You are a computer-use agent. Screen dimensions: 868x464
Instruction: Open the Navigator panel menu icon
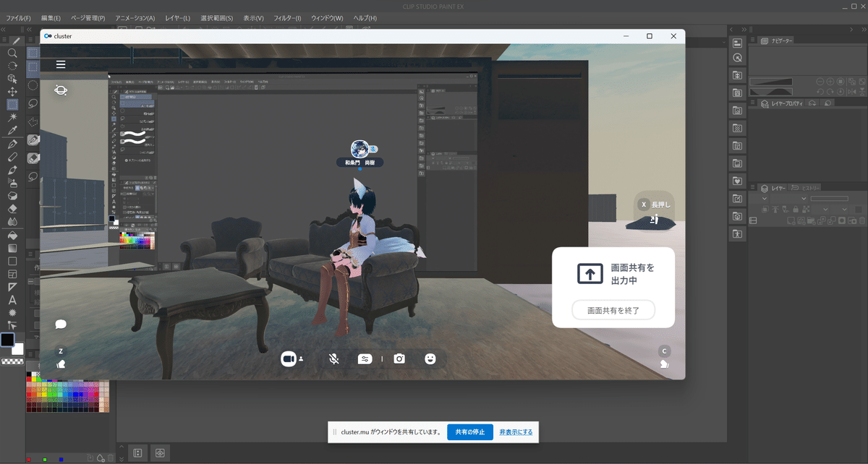click(x=752, y=40)
